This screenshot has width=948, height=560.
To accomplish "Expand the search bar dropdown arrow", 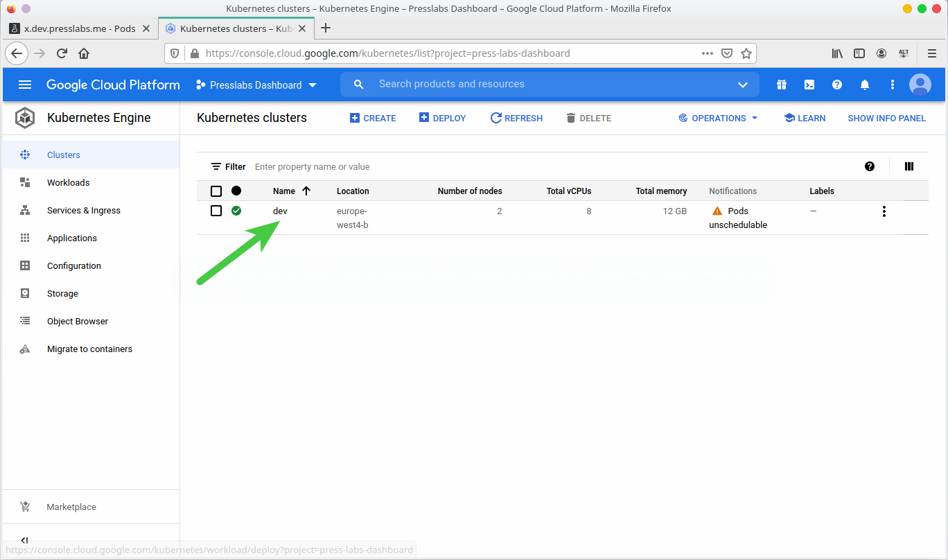I will (x=743, y=85).
